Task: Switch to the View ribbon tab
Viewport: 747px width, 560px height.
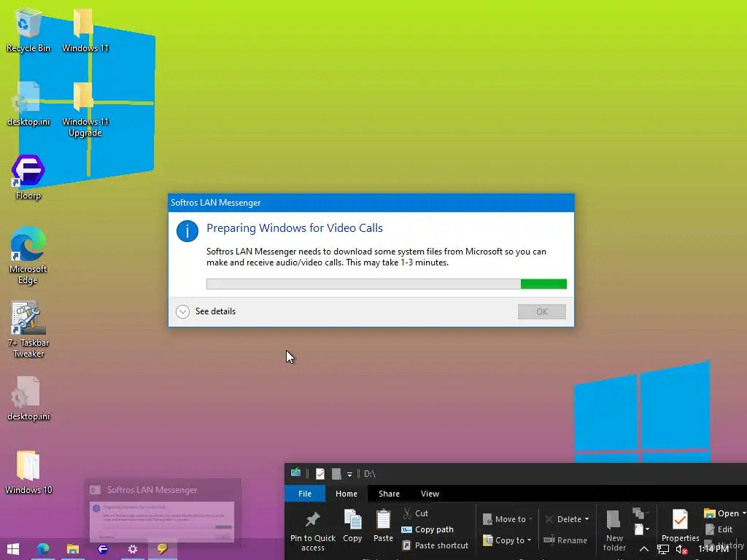Action: pos(430,494)
